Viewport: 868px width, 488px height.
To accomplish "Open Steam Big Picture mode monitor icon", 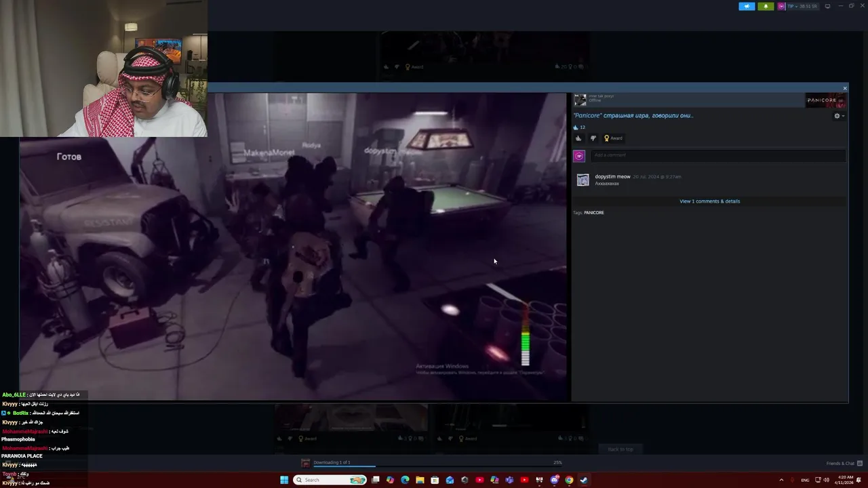I will click(827, 6).
